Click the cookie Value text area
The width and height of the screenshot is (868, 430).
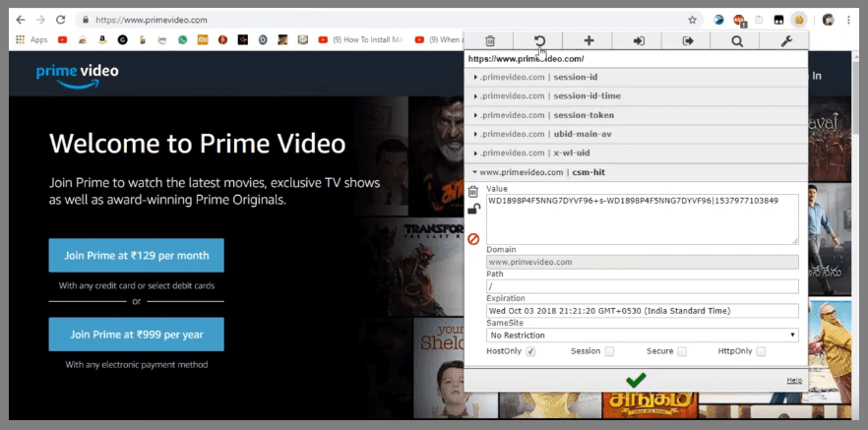coord(642,219)
